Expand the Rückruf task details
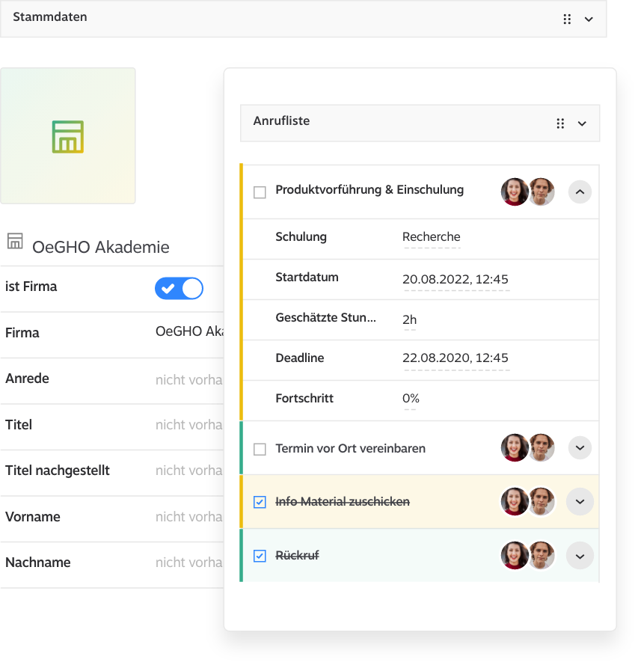Image resolution: width=644 pixels, height=671 pixels. tap(580, 556)
